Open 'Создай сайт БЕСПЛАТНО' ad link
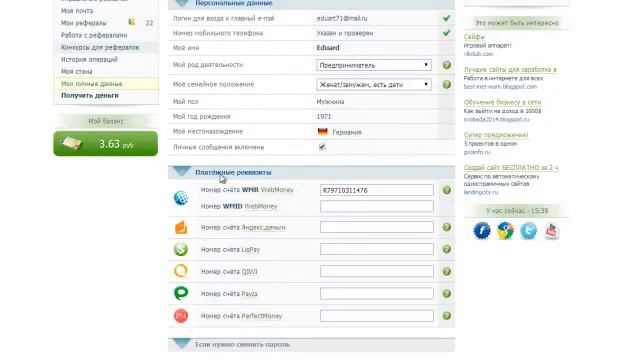This screenshot has width=640, height=360. click(x=511, y=167)
